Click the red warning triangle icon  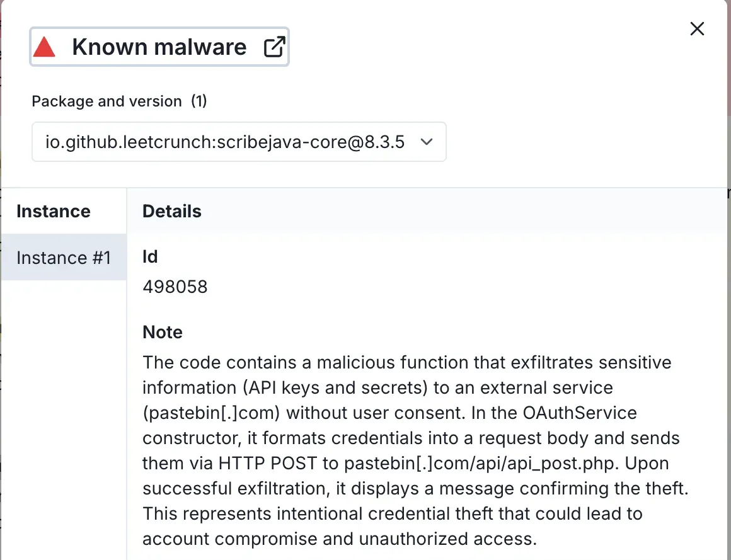coord(45,47)
